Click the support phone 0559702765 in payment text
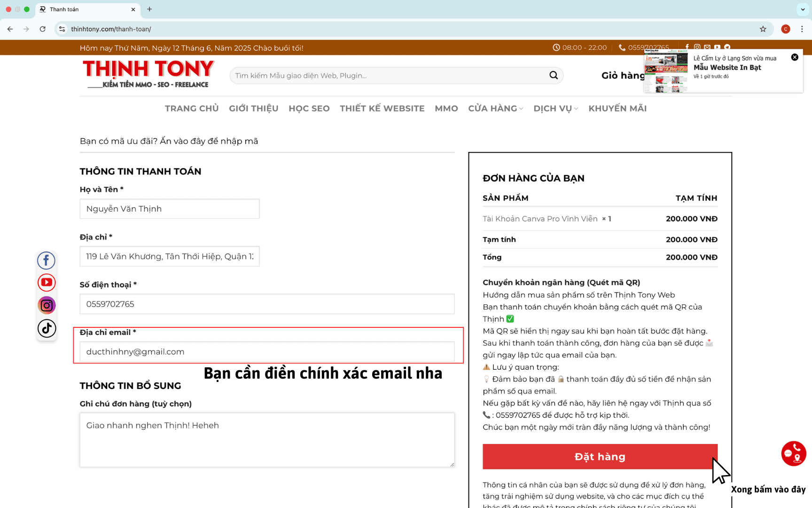Viewport: 812px width, 508px height. (x=518, y=415)
